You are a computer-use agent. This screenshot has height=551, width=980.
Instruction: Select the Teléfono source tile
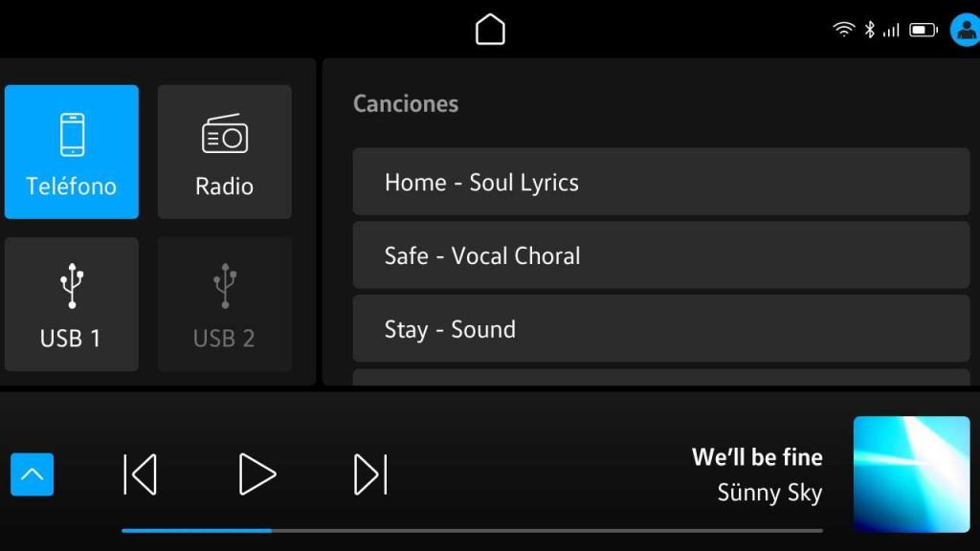pyautogui.click(x=71, y=152)
